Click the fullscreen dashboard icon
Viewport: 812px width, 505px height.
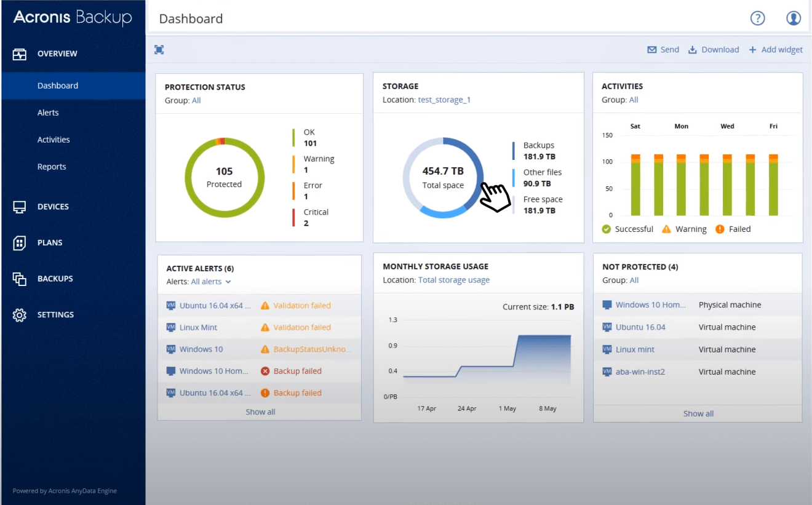tap(159, 49)
